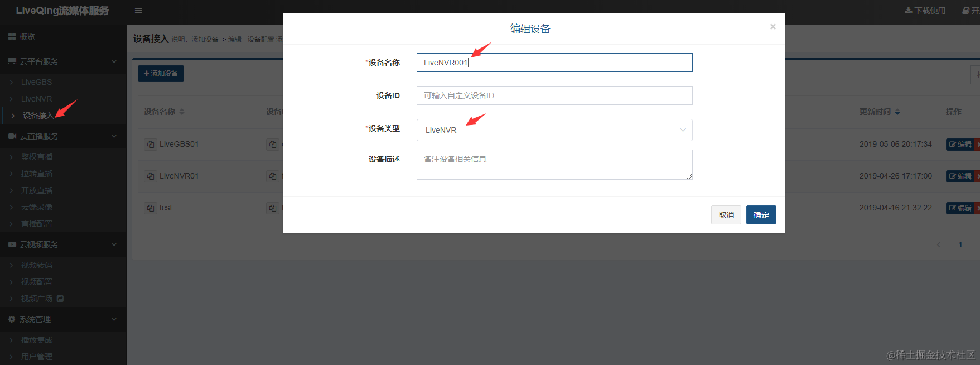Open 视频转码 sidebar item
Screen dimensions: 980x365
pyautogui.click(x=37, y=265)
